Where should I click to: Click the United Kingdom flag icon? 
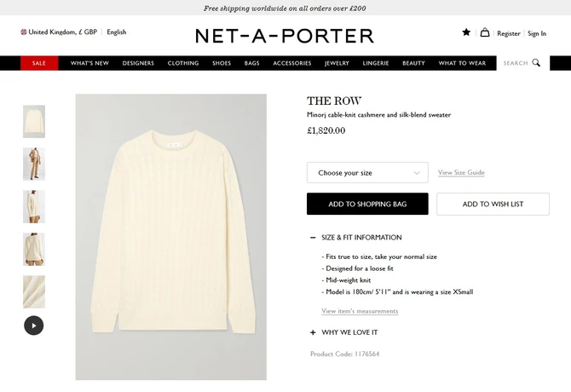click(x=24, y=32)
